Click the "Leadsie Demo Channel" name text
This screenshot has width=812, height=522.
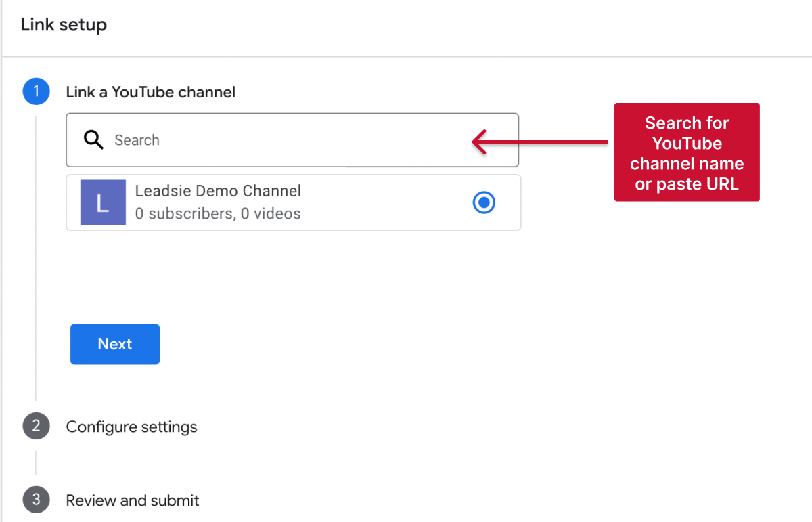(218, 191)
